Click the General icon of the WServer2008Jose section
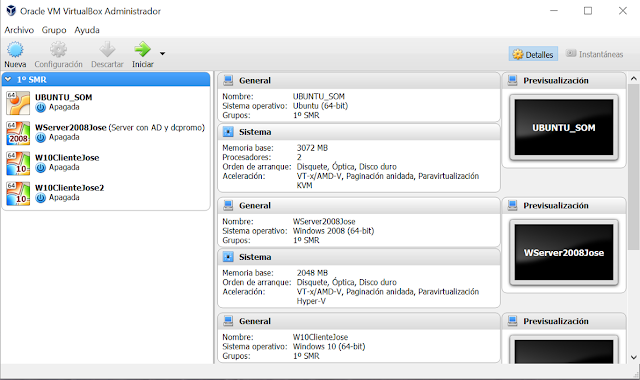640x380 pixels. tap(228, 205)
